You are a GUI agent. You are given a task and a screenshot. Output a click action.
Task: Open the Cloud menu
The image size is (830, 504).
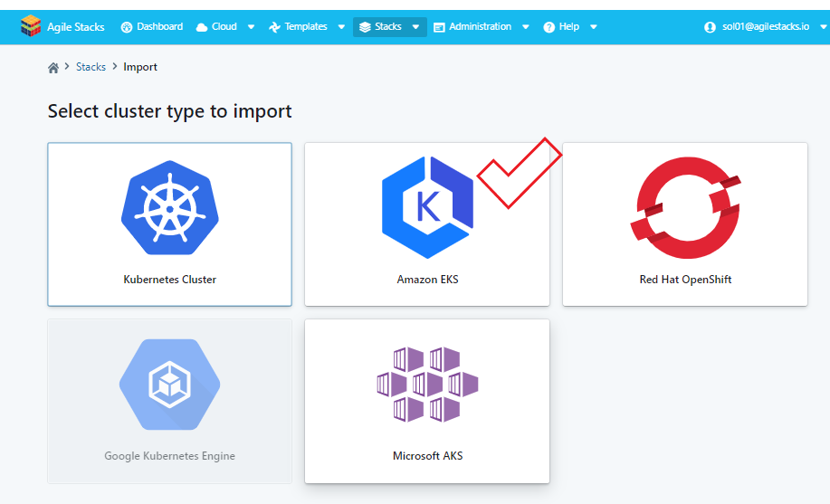(225, 26)
